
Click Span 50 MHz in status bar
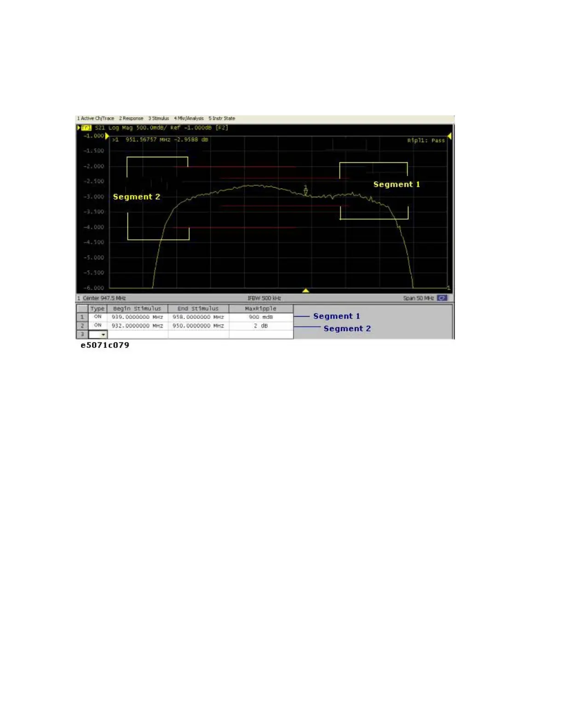(x=418, y=298)
